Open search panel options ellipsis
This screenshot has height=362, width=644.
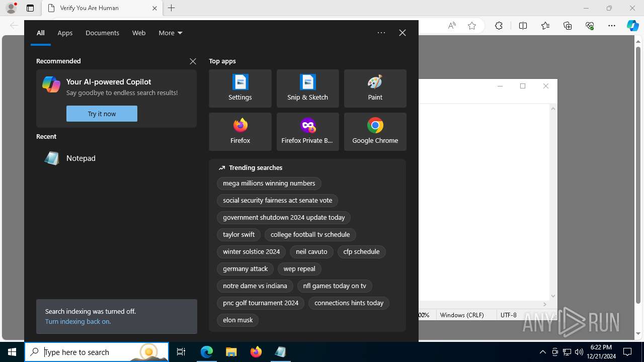tap(381, 33)
